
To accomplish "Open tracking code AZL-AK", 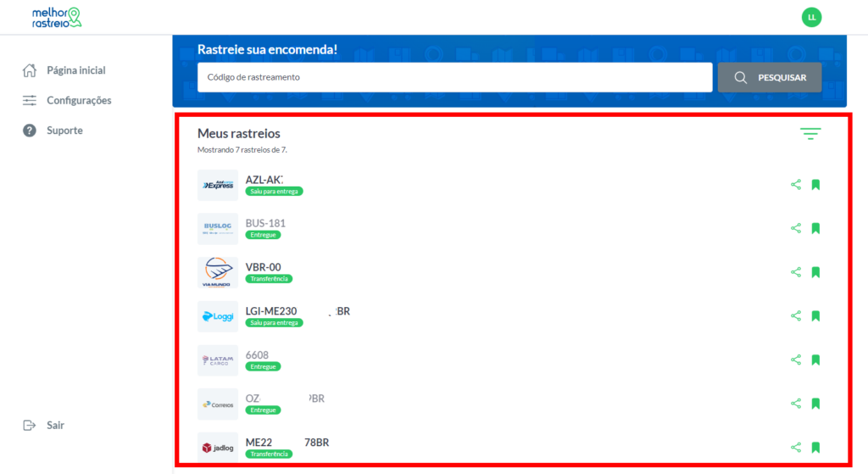I will (x=264, y=180).
